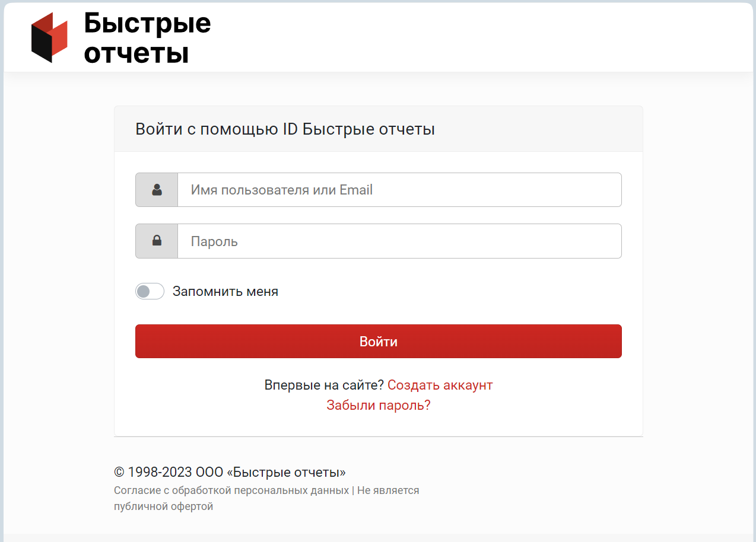
Task: Enable the "Запомнить меня" toggle switch
Action: coord(150,291)
